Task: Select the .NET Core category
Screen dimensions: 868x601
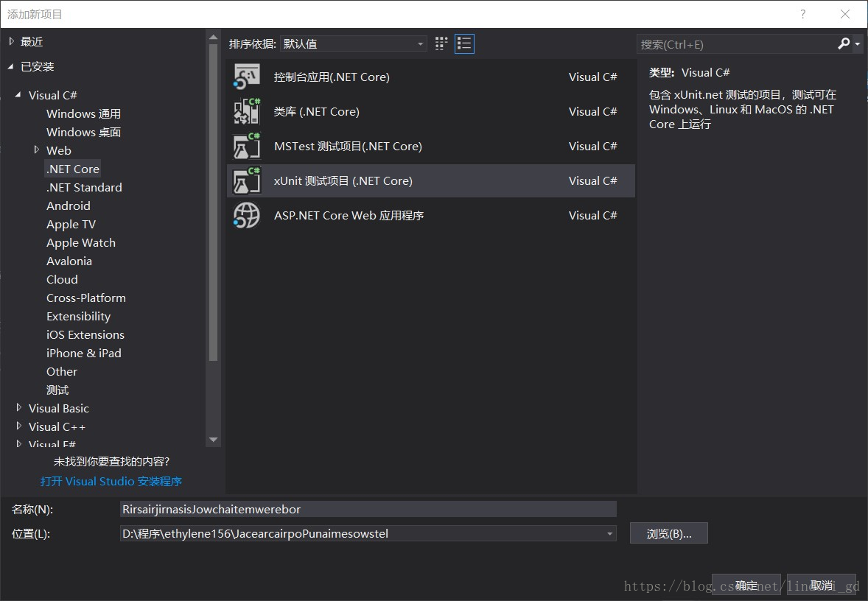Action: coord(72,169)
